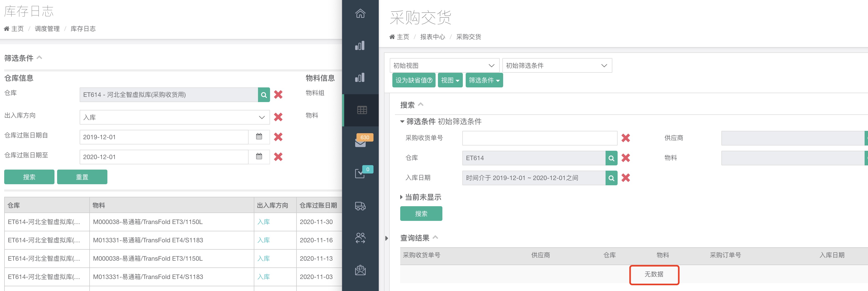This screenshot has width=868, height=291.
Task: Clear the 仓库 filter in 库存日志
Action: pyautogui.click(x=278, y=95)
